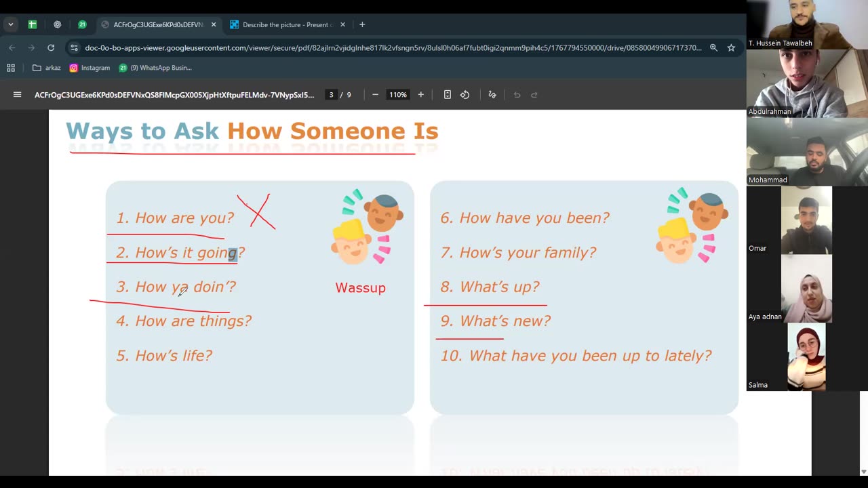Click the 110% zoom level field

(x=397, y=95)
